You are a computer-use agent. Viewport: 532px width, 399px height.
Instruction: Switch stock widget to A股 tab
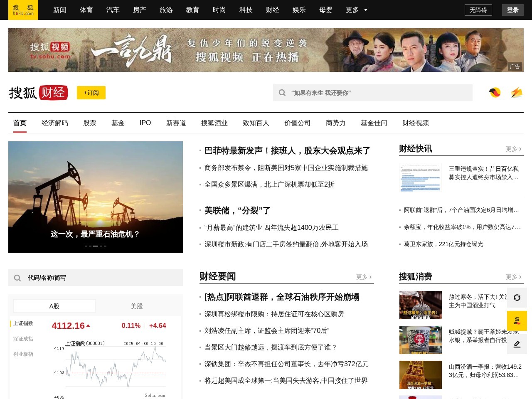click(54, 306)
